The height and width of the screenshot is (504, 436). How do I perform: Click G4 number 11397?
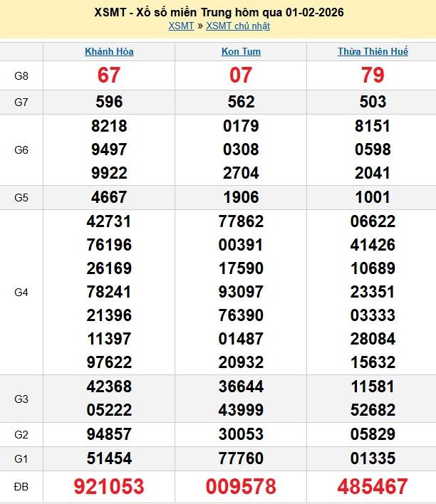(109, 339)
